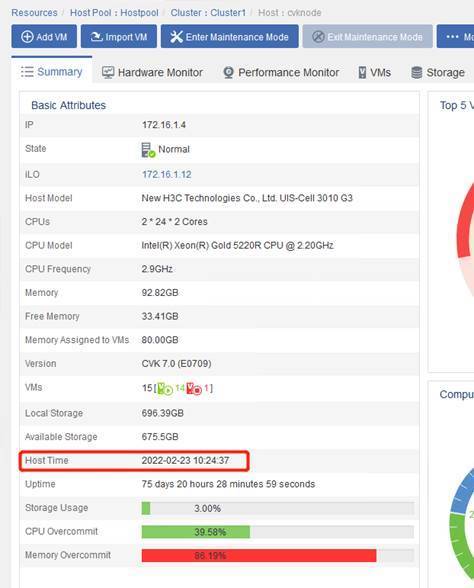Switch to the Hardware Monitor tab
This screenshot has width=474, height=588.
tap(152, 72)
